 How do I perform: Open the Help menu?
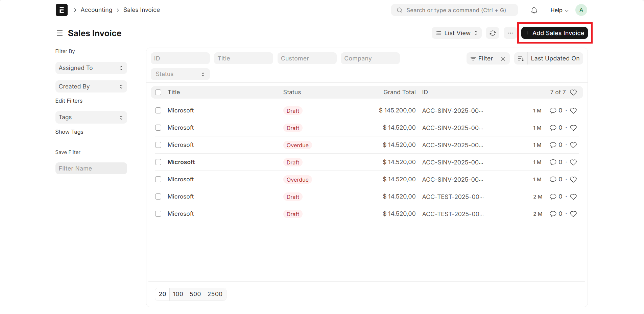pos(558,10)
